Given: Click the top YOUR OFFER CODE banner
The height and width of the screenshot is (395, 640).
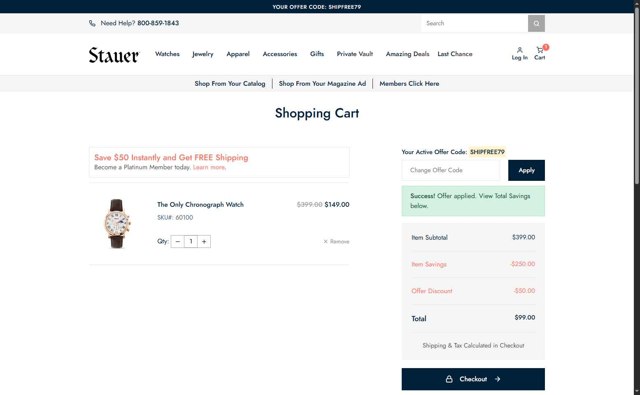Looking at the screenshot, I should tap(317, 7).
